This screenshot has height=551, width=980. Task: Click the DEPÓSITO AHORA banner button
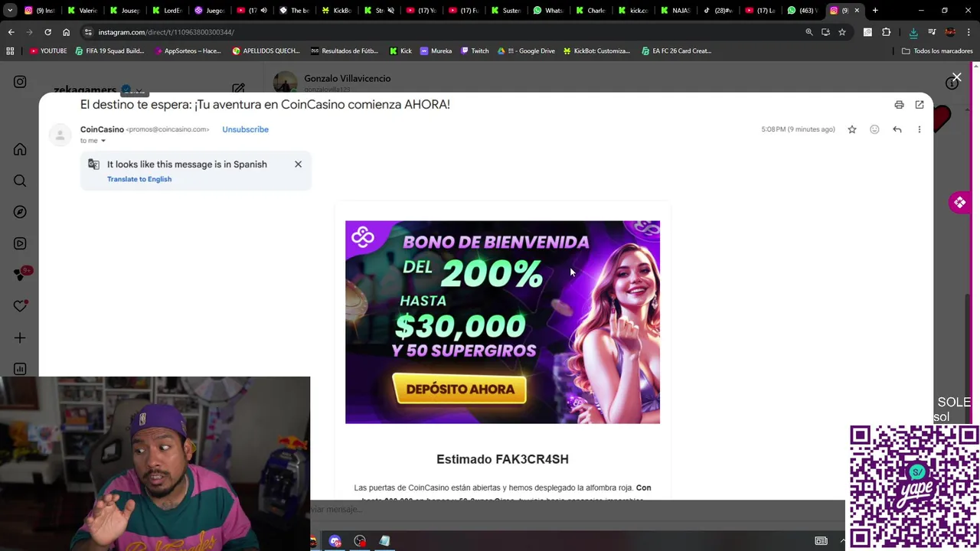pos(459,389)
